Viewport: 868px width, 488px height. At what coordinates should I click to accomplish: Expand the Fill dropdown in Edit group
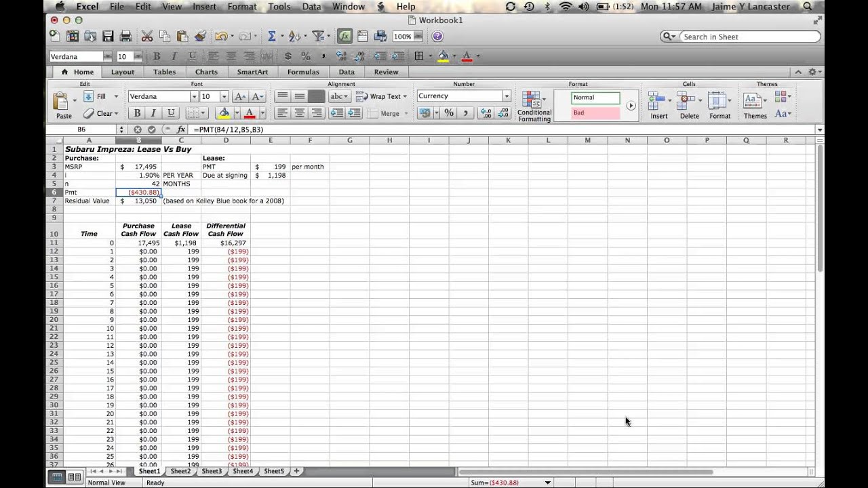point(116,97)
